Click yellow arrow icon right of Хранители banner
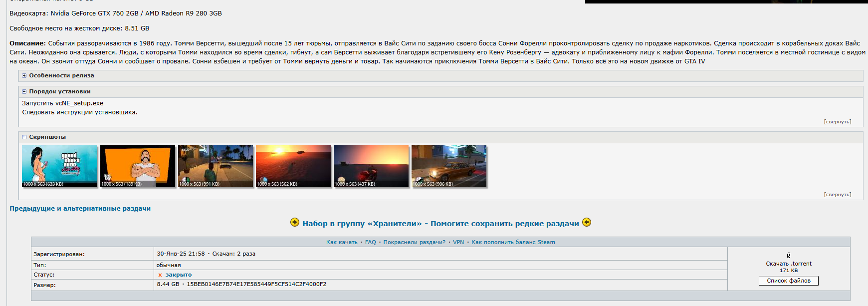868x306 pixels. (x=587, y=223)
